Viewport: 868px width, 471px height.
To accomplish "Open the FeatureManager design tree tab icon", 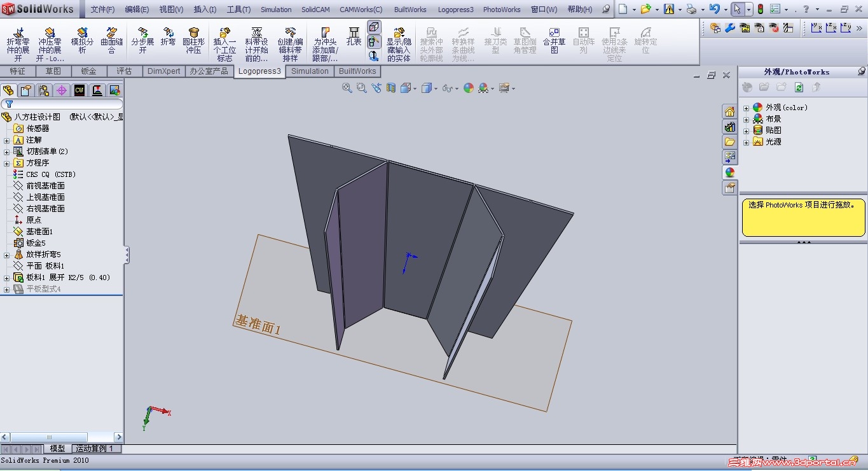I will pyautogui.click(x=8, y=90).
